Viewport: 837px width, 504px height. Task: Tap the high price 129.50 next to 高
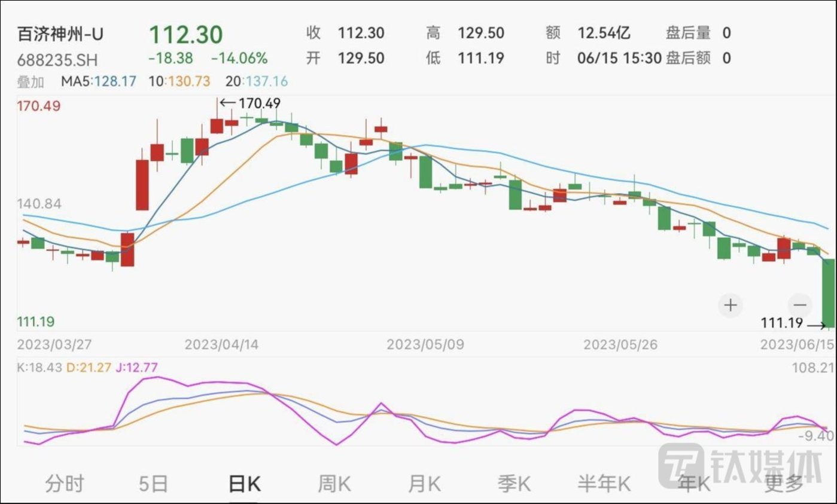[481, 33]
